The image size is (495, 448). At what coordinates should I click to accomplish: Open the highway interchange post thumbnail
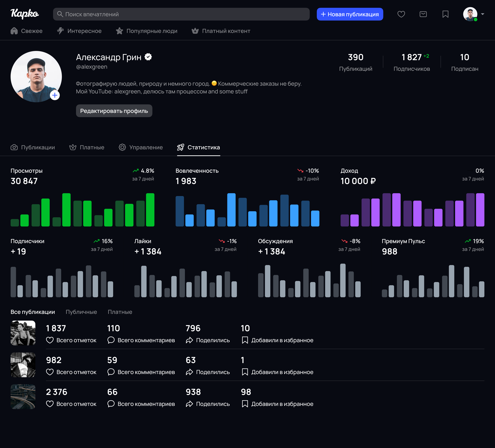[23, 397]
